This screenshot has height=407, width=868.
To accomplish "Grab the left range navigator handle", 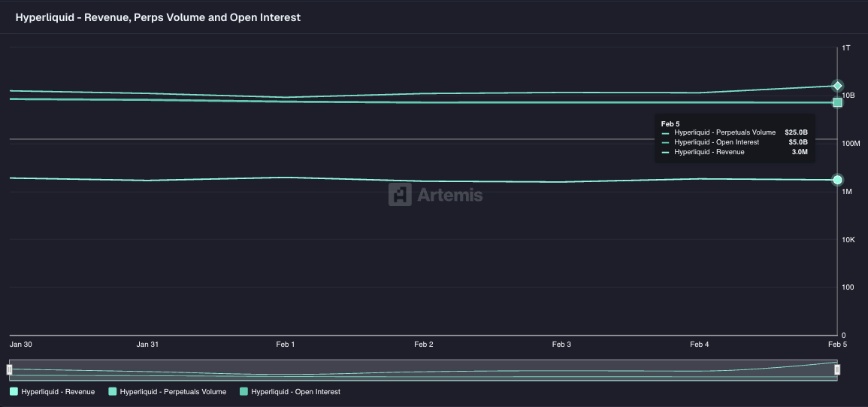I will (x=10, y=369).
